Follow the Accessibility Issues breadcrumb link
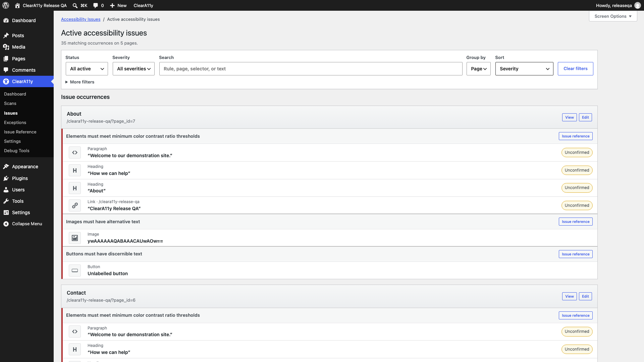 pyautogui.click(x=80, y=19)
